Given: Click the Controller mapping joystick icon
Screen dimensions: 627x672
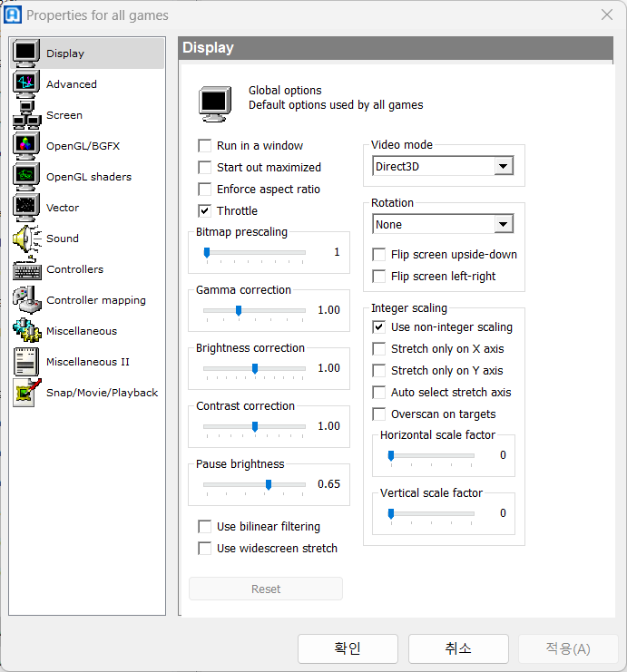Looking at the screenshot, I should [26, 300].
